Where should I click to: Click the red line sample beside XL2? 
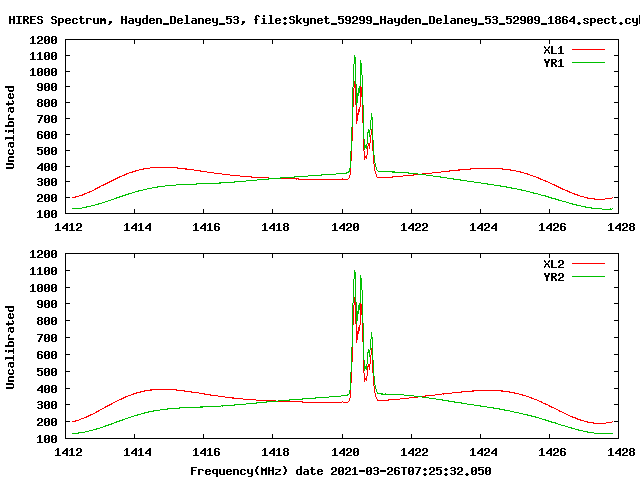pos(588,264)
